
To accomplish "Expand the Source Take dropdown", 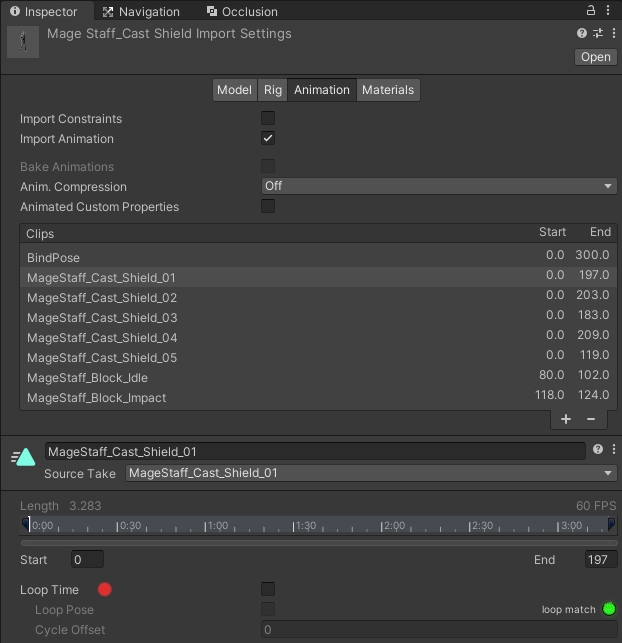I will tap(370, 473).
